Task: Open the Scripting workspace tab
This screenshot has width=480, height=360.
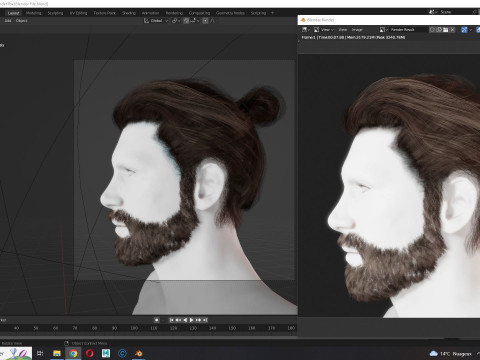Action: tap(258, 13)
